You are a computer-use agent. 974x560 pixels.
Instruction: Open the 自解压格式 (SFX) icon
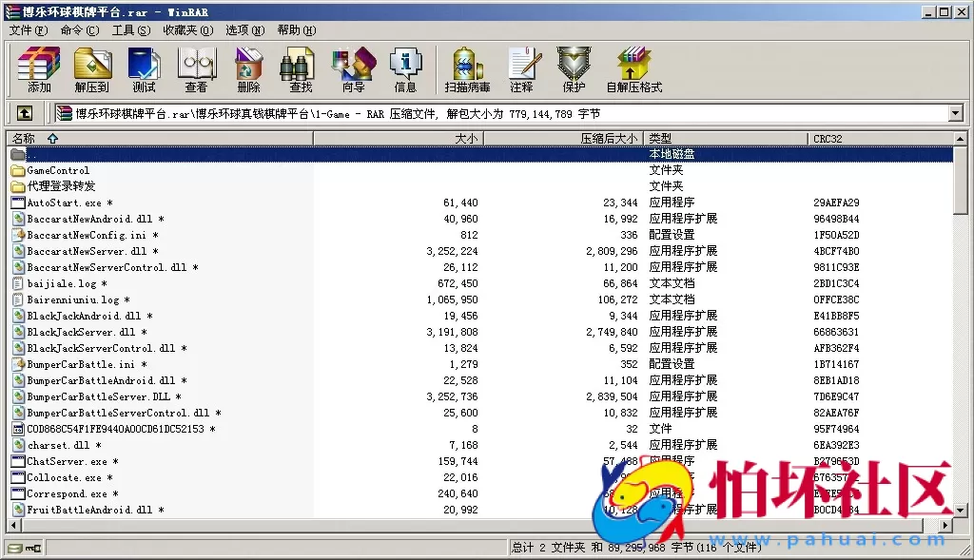[633, 68]
